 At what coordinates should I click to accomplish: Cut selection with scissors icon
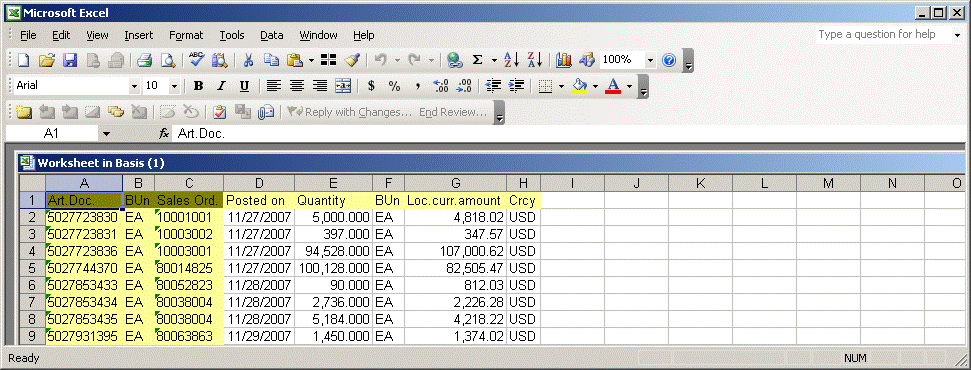coord(248,60)
